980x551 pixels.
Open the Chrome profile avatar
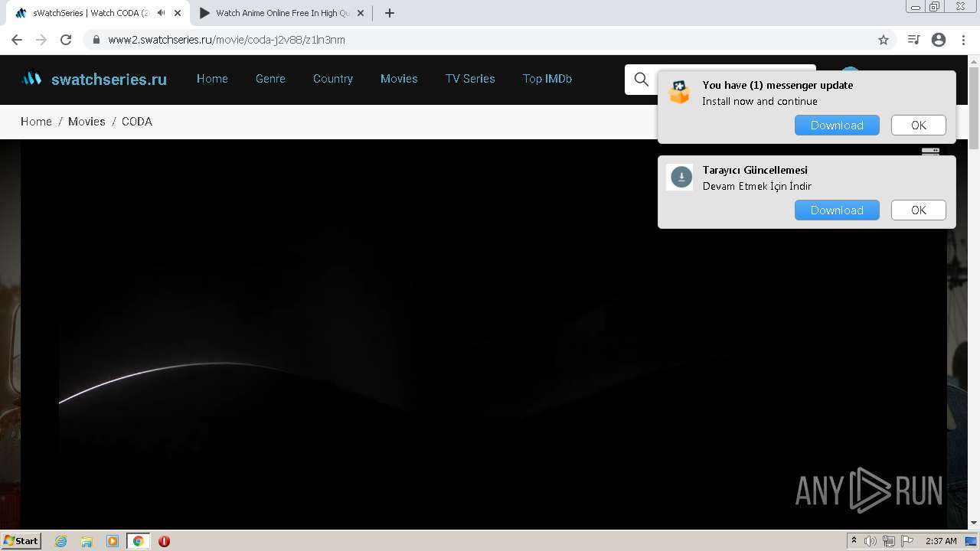click(939, 40)
